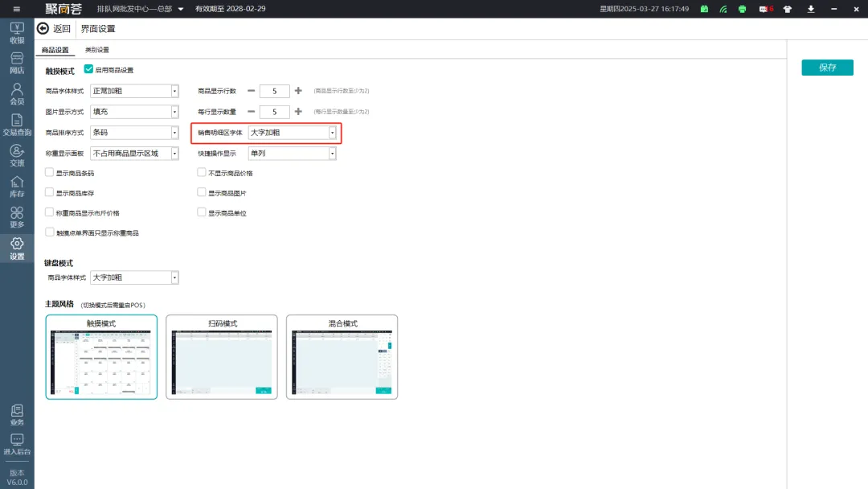Increase 商品显示行数 with plus button
Viewport: 868px width, 489px height.
(x=298, y=91)
